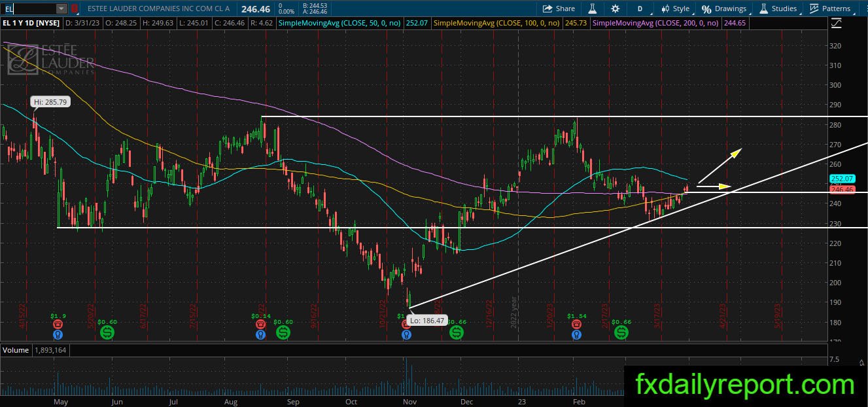Click the Volume panel label
Image resolution: width=868 pixels, height=407 pixels.
(x=14, y=350)
